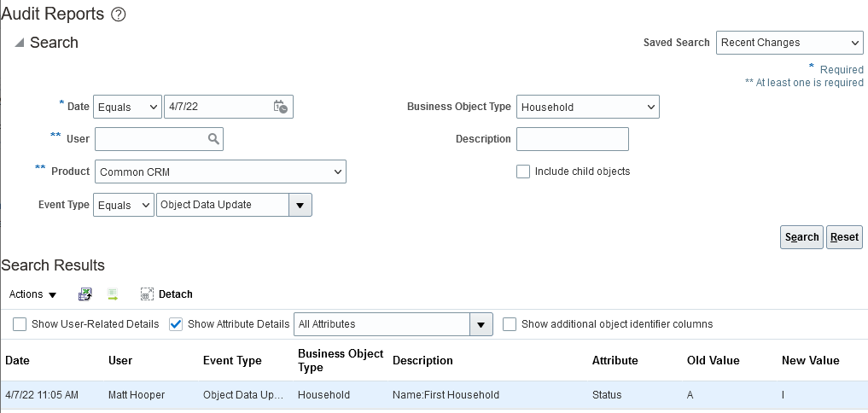Open the All Attributes combo box arrow
The width and height of the screenshot is (868, 413).
(482, 324)
